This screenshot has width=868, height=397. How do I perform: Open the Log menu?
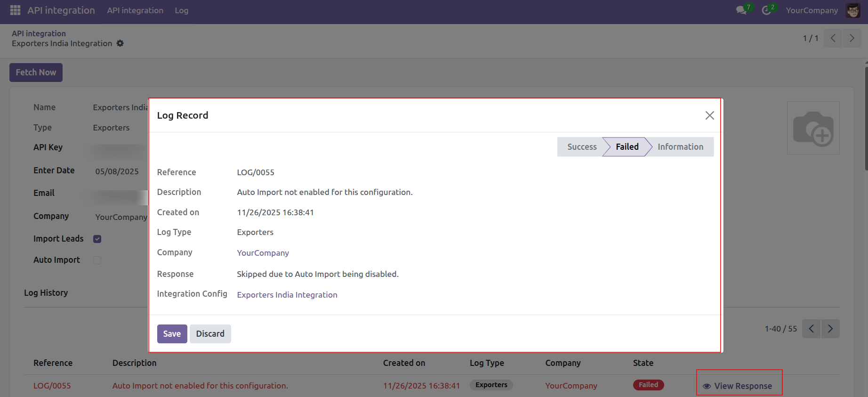(181, 10)
